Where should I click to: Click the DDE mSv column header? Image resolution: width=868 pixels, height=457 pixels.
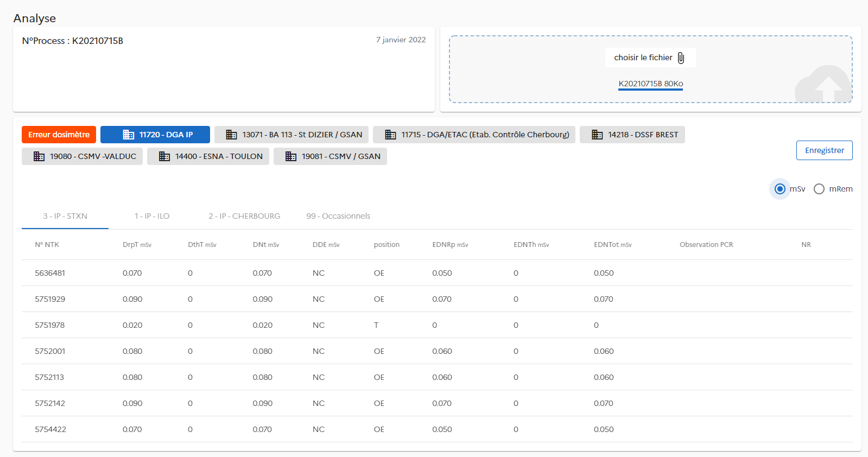(x=326, y=245)
